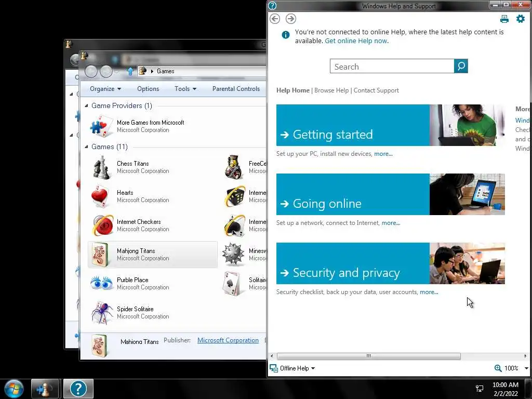The height and width of the screenshot is (399, 532).
Task: Select the Hearts game icon
Action: [100, 196]
